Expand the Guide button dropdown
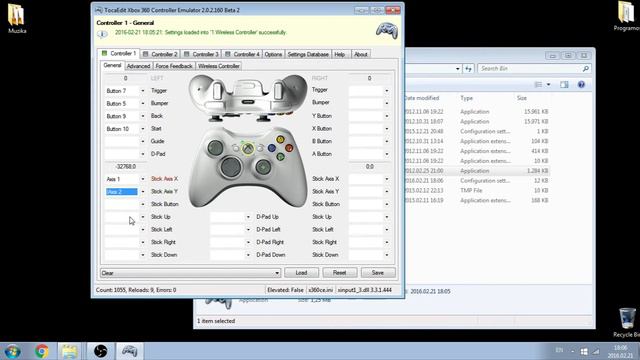Image resolution: width=640 pixels, height=360 pixels. coord(143,141)
